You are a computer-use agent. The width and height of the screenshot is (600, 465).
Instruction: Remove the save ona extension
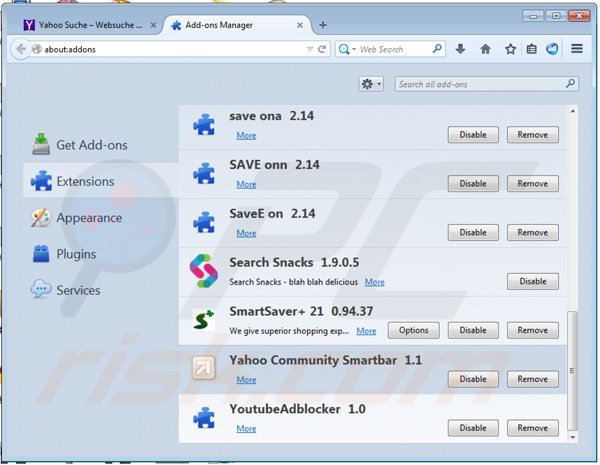tap(533, 135)
